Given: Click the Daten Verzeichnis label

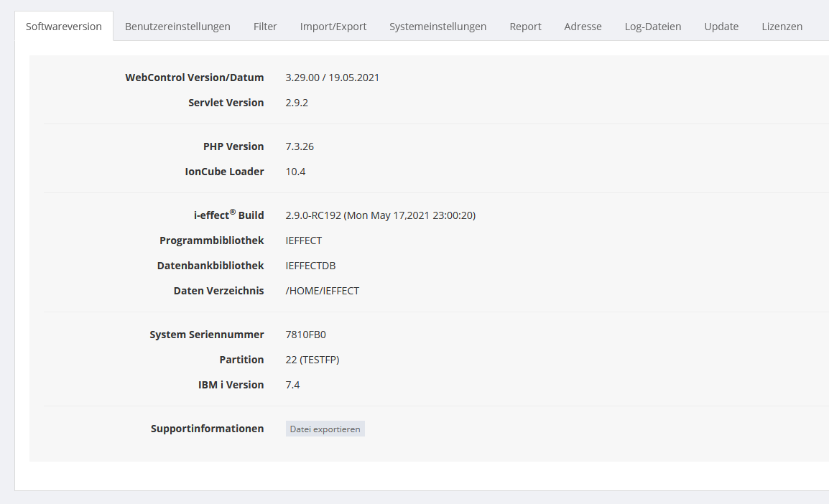Looking at the screenshot, I should 218,291.
